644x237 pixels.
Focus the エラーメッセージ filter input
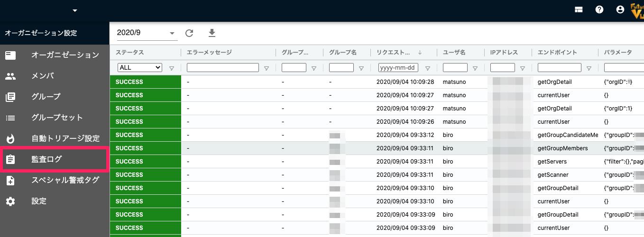tap(223, 68)
